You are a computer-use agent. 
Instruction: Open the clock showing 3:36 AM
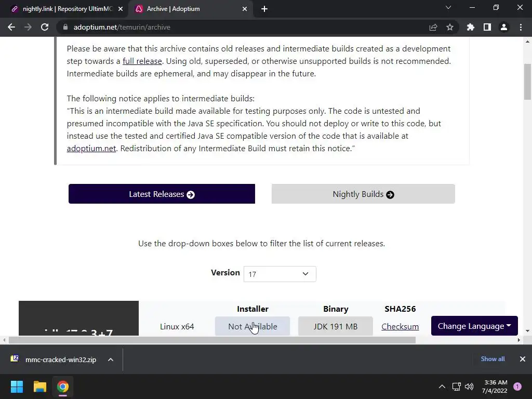(x=495, y=387)
